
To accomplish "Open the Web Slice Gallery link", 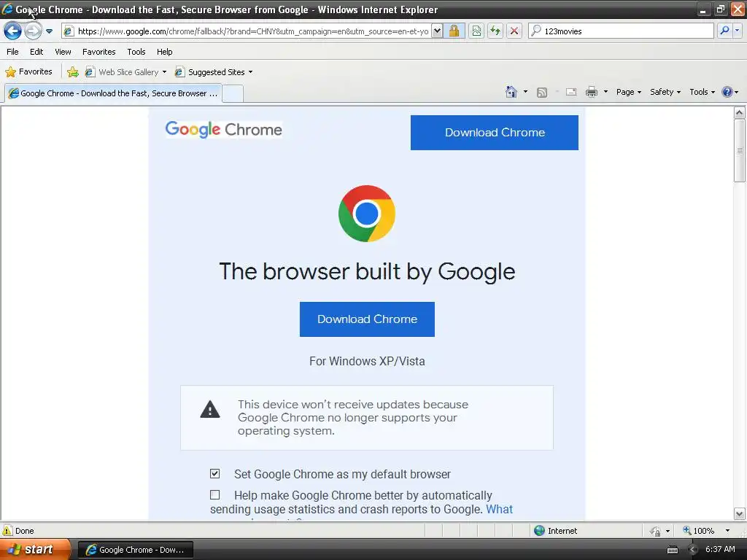I will 125,72.
